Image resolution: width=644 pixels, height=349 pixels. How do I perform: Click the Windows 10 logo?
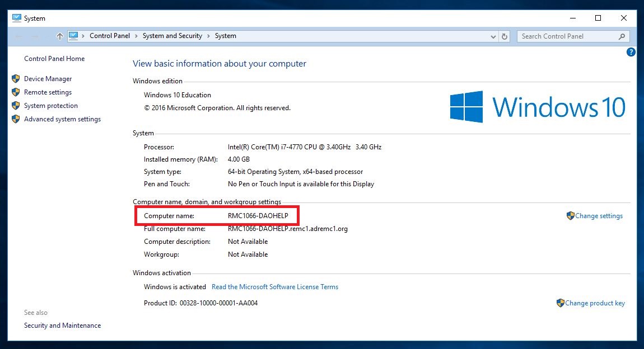tap(538, 107)
